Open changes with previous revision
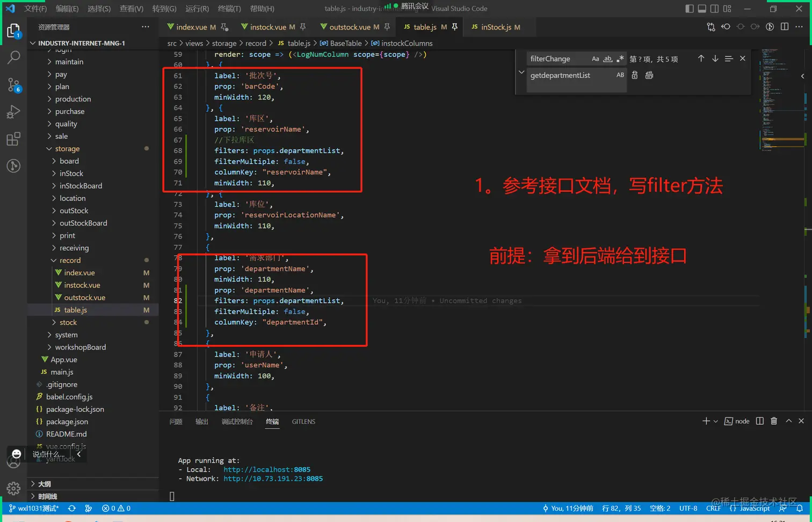Image resolution: width=812 pixels, height=522 pixels. coord(726,27)
